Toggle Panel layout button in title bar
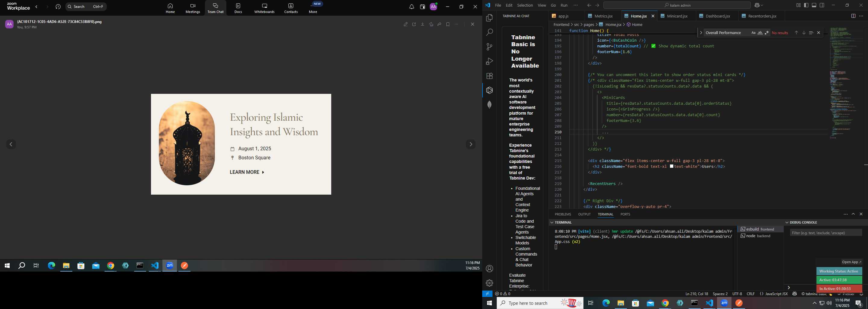This screenshot has height=309, width=868. 814,5
